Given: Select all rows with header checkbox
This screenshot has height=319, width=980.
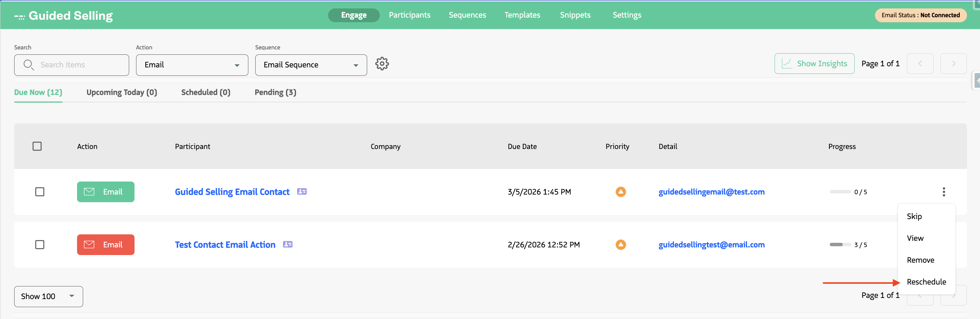Looking at the screenshot, I should point(37,146).
